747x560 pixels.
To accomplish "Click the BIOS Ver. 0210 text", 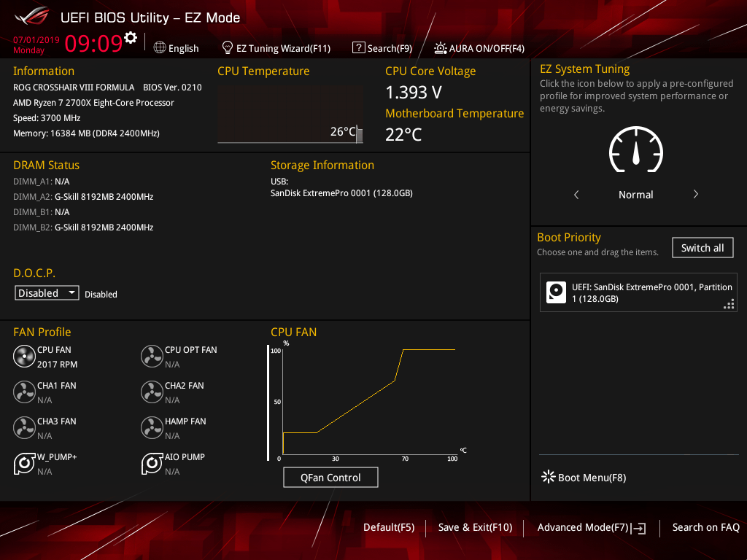I will [172, 87].
